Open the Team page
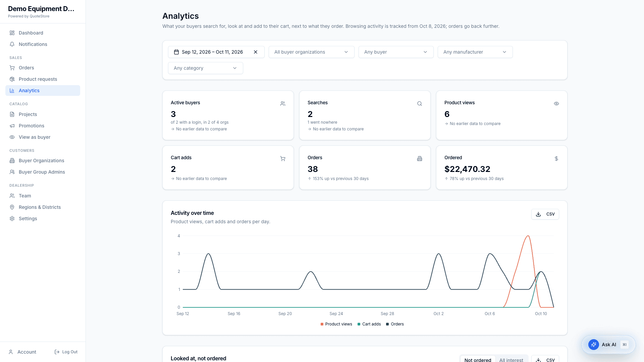 click(43, 196)
